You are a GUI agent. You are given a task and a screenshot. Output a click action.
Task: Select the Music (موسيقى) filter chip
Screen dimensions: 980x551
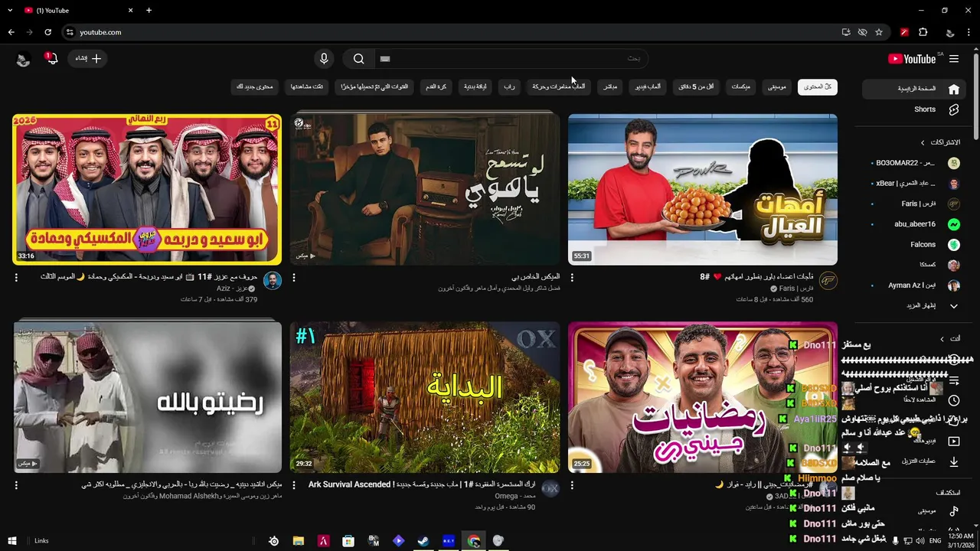[x=777, y=86]
